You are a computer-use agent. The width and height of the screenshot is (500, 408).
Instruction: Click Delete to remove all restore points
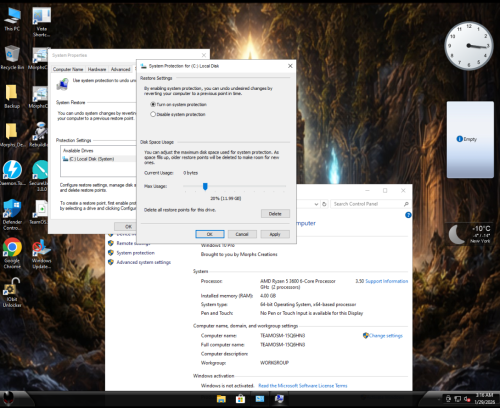pos(275,214)
